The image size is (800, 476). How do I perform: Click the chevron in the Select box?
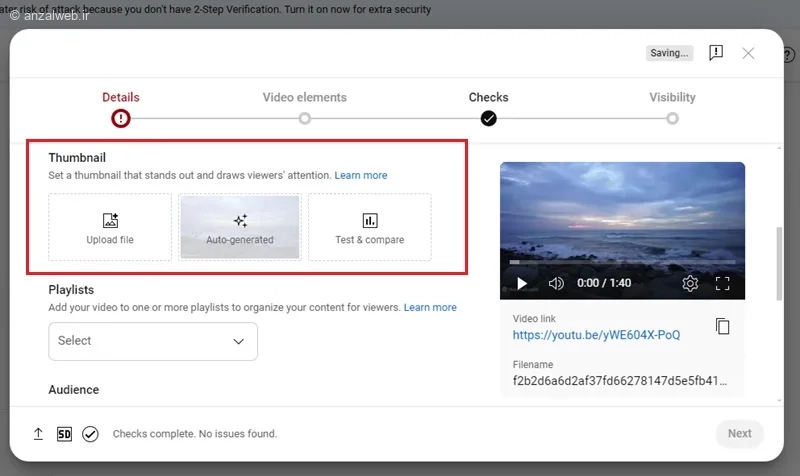tap(238, 341)
